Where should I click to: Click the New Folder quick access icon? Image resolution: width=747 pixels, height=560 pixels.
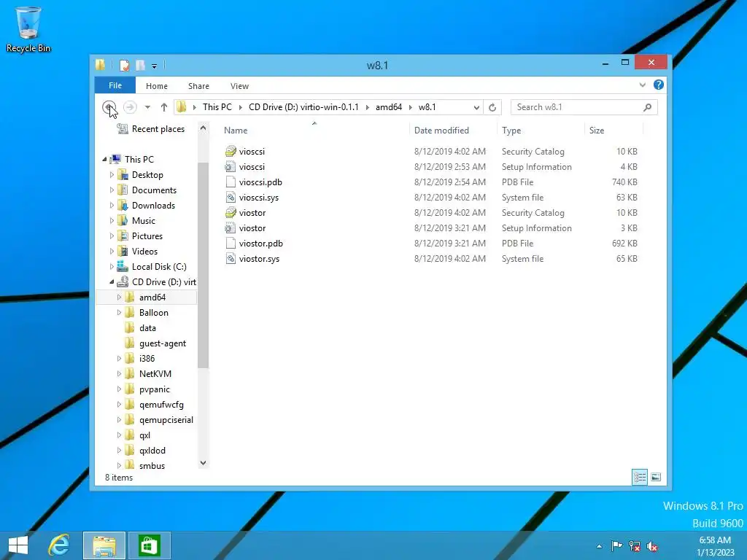(x=140, y=65)
